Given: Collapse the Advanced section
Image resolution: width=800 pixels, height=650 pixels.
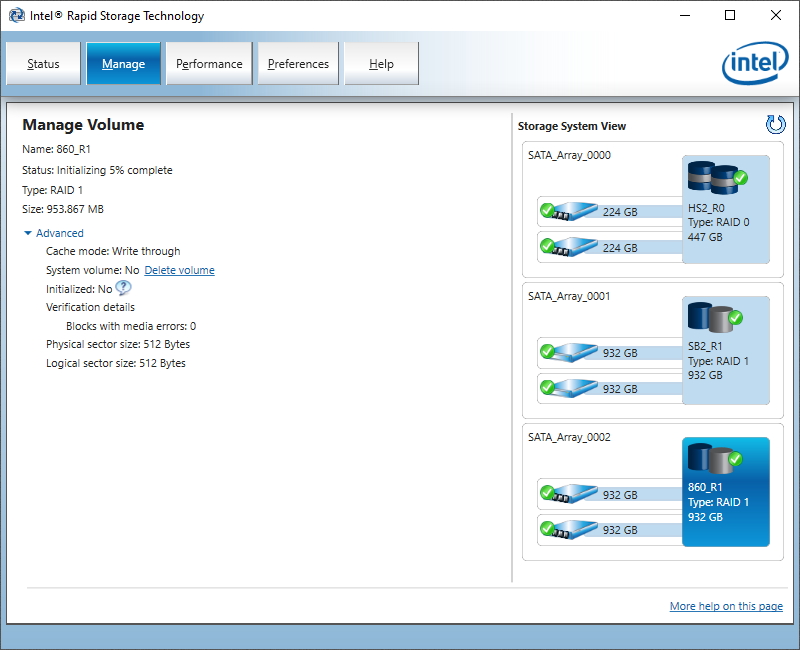Looking at the screenshot, I should pos(54,233).
